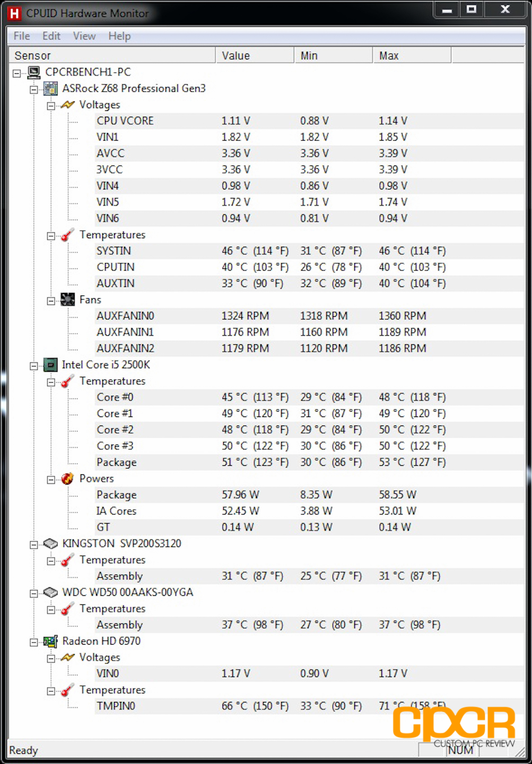Collapse the Fans section
Image resolution: width=532 pixels, height=764 pixels.
click(x=51, y=301)
